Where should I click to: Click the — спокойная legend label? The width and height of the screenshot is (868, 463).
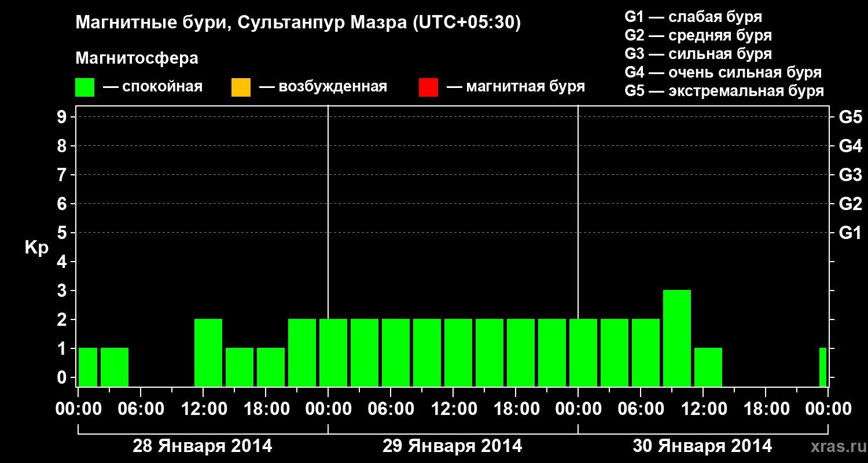point(153,87)
